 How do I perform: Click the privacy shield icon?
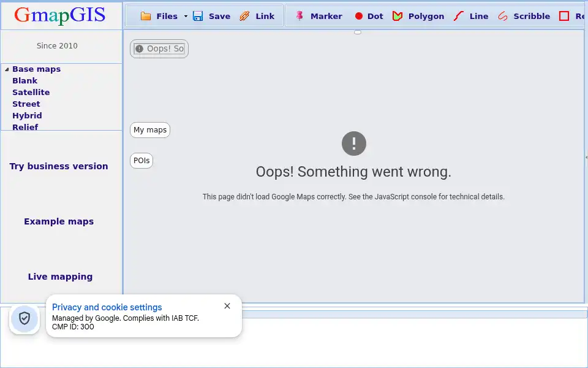coord(24,318)
